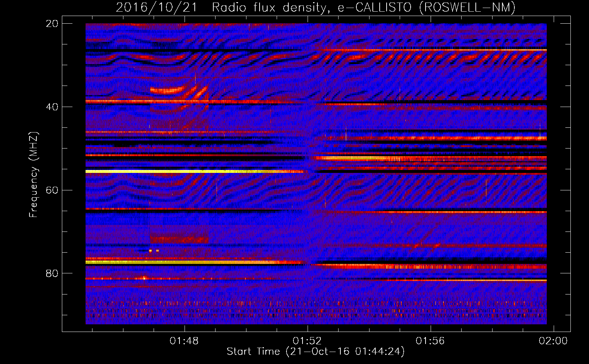589x364 pixels.
Task: Click the frequency tick label "80"
Action: pyautogui.click(x=52, y=273)
